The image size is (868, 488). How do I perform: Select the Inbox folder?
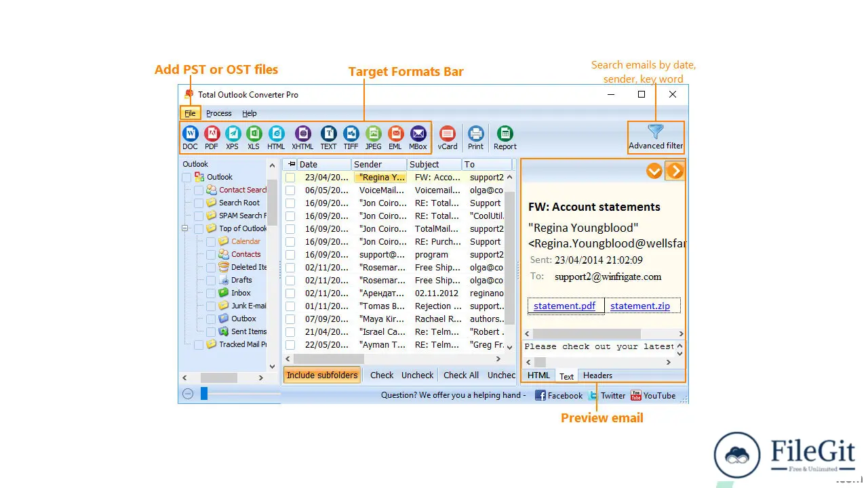241,293
